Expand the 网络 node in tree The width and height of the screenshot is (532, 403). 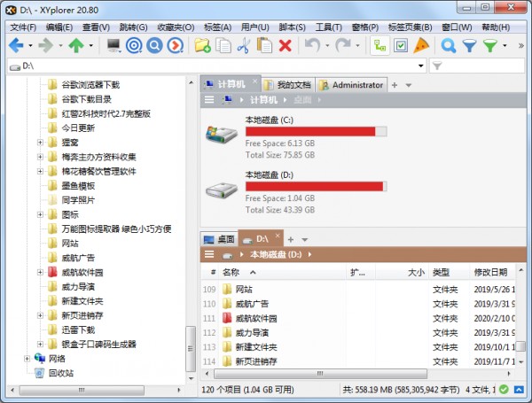(x=27, y=359)
